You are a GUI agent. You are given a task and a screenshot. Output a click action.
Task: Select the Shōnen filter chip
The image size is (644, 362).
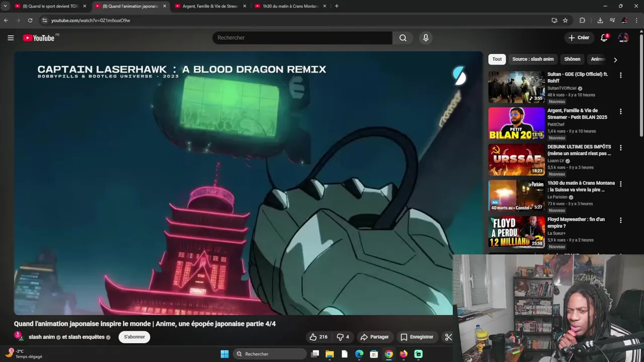(572, 59)
